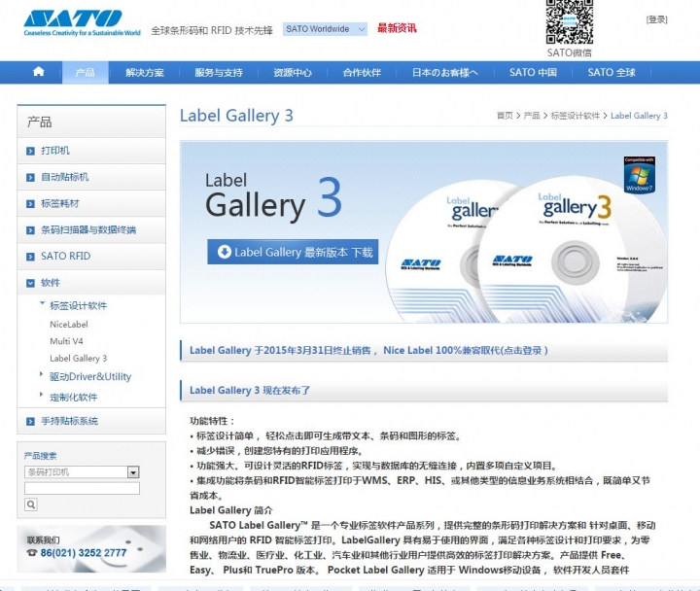Click the 登录 login link
This screenshot has width=700, height=591.
click(x=656, y=19)
